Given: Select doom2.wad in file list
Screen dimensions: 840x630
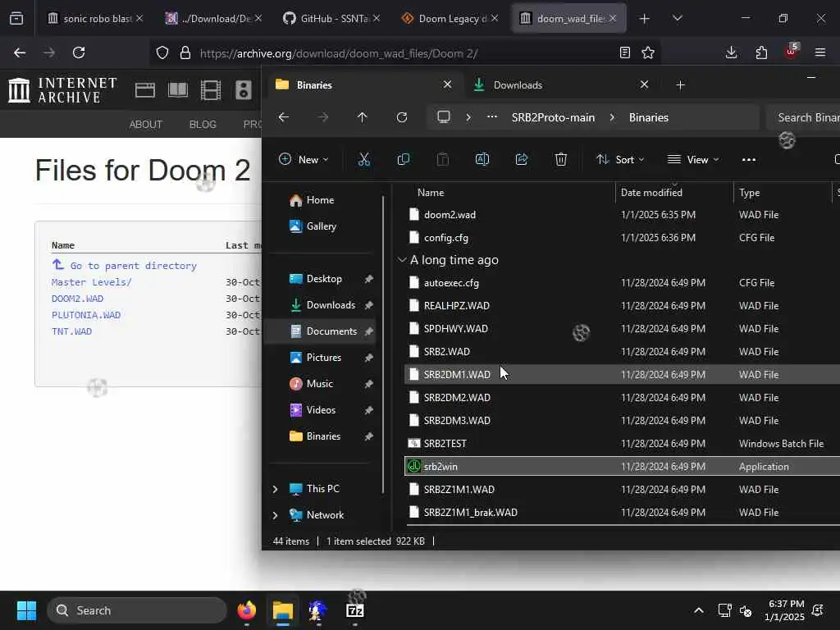Looking at the screenshot, I should [622, 215].
